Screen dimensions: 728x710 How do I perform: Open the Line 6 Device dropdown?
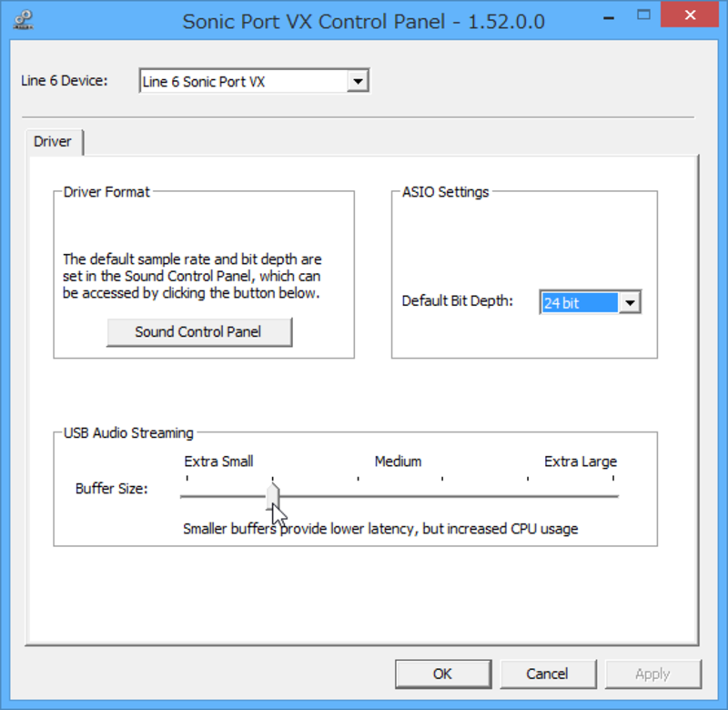[x=358, y=81]
